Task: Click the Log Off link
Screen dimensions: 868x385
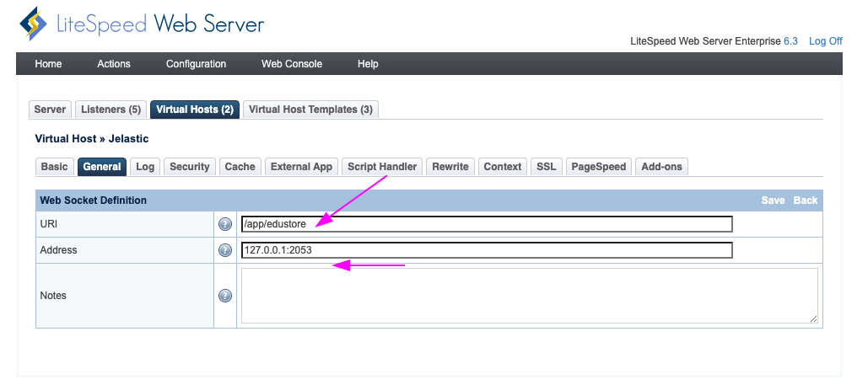Action: tap(825, 41)
